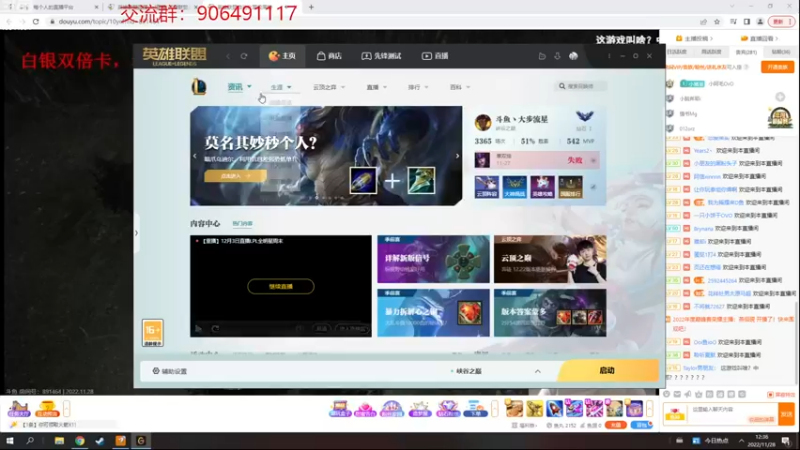Select the tab next to 内容中心 heading
The height and width of the screenshot is (450, 800).
pyautogui.click(x=242, y=223)
